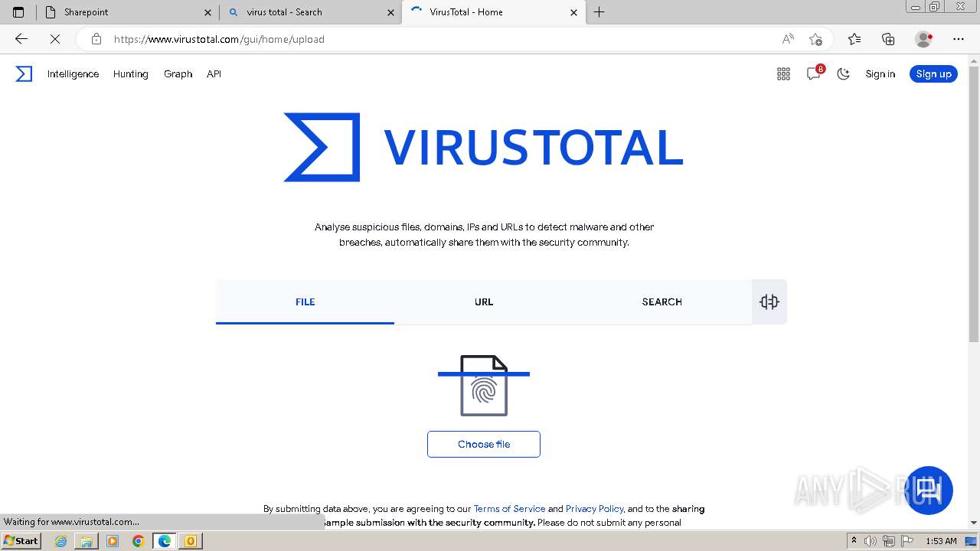Open the Collections icon
Viewport: 980px width, 551px height.
(888, 39)
